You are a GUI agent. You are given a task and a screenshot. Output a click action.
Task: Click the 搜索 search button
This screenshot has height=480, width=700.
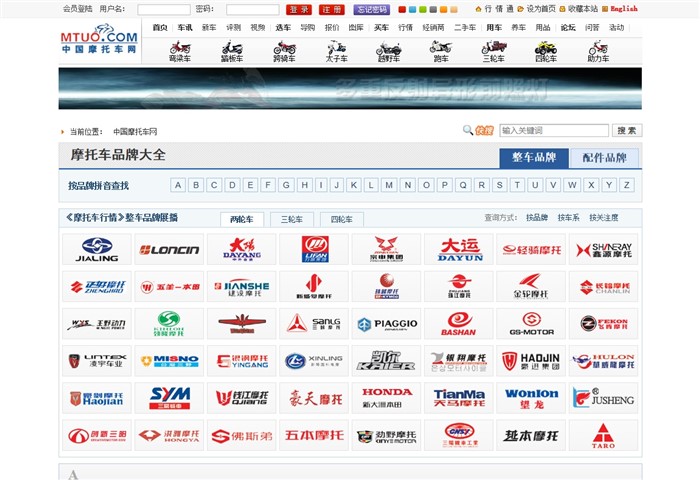[627, 130]
